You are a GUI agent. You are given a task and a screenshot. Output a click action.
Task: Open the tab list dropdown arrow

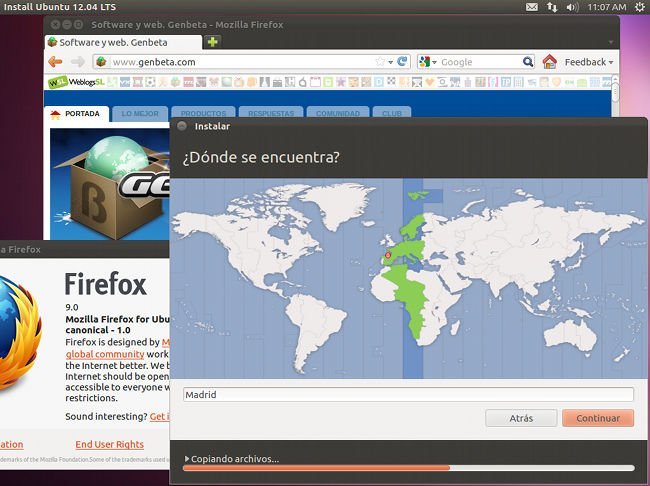click(611, 42)
